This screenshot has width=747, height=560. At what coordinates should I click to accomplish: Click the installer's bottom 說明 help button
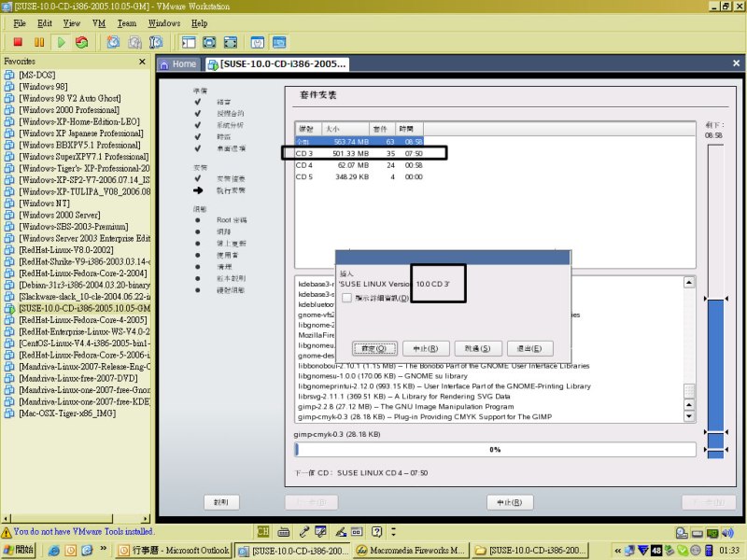221,502
